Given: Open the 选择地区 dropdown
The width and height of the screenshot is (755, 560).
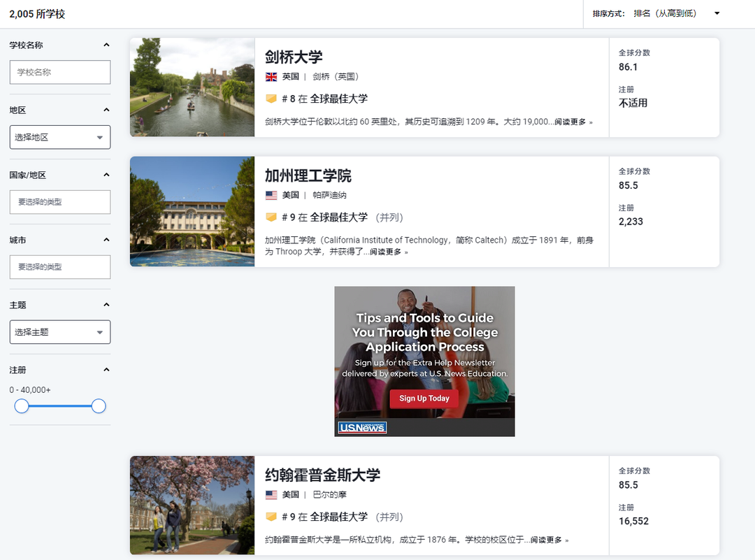Looking at the screenshot, I should [60, 137].
